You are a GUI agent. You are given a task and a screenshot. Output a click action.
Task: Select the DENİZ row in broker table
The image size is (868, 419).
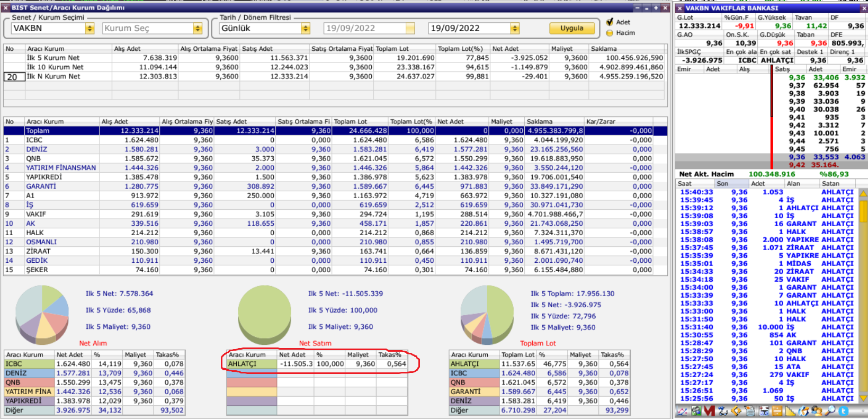coord(335,149)
